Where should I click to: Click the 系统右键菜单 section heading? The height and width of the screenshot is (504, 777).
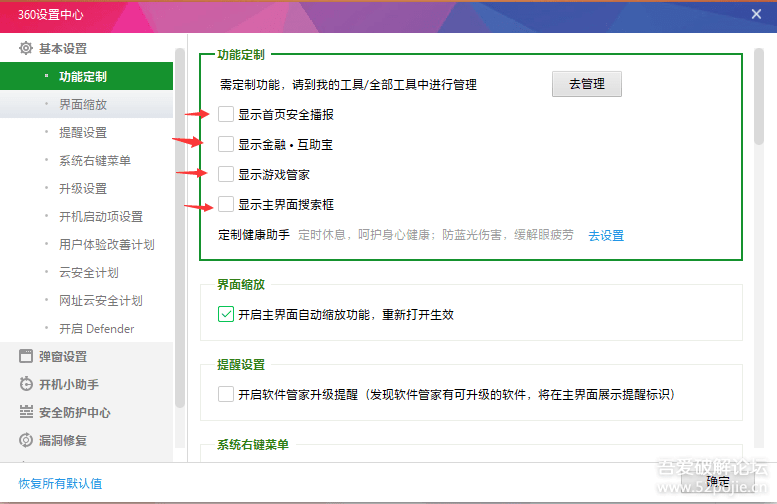tap(253, 445)
